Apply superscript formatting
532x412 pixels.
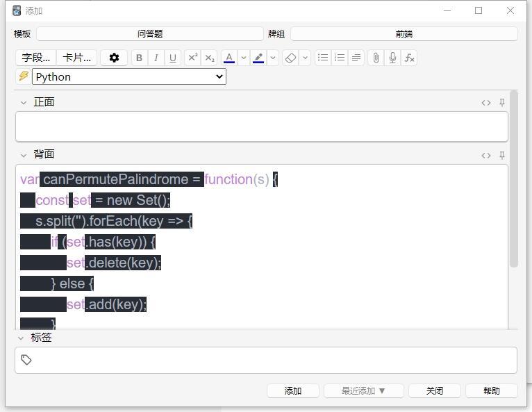coord(193,58)
